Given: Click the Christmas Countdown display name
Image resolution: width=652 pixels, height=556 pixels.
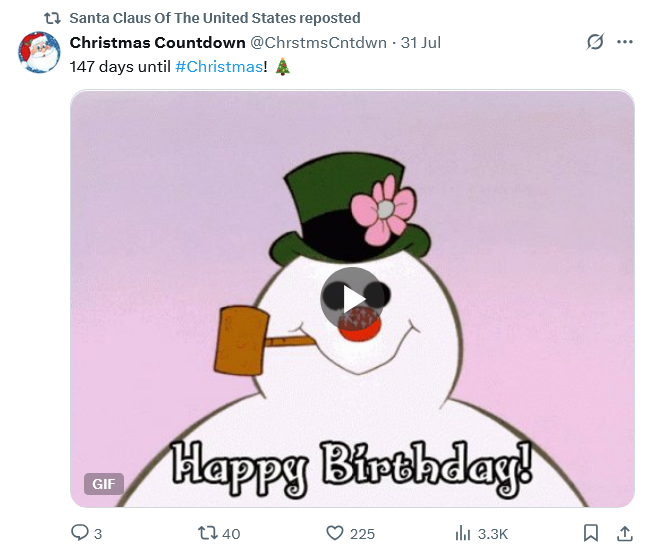Looking at the screenshot, I should click(x=157, y=42).
